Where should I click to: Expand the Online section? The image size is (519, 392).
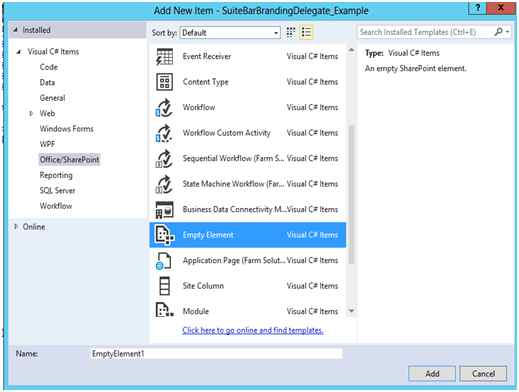tap(15, 227)
